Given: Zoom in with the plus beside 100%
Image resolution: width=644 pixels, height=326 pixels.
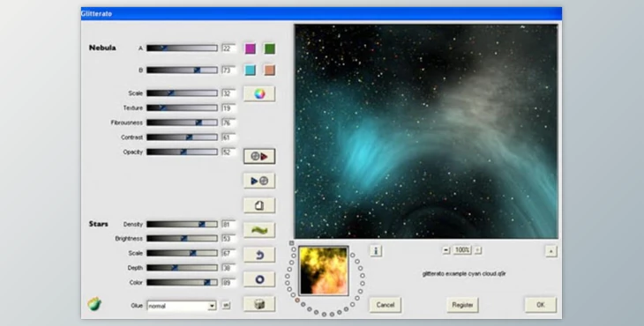Looking at the screenshot, I should tap(477, 250).
